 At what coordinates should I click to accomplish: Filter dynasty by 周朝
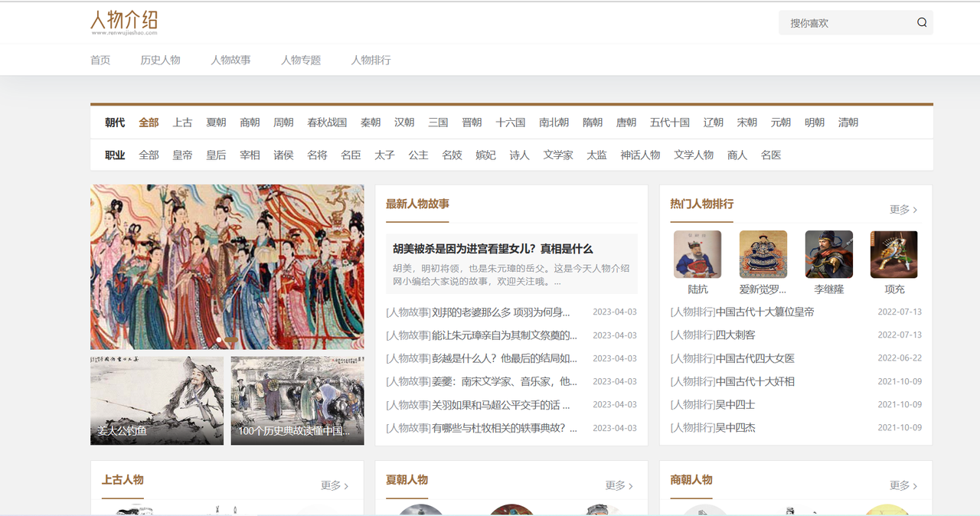283,122
